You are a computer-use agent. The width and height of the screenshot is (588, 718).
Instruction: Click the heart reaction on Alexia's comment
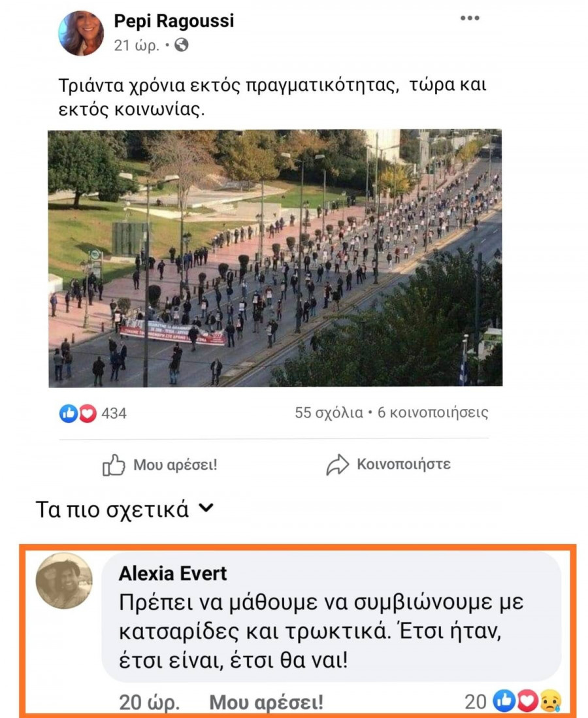[527, 701]
